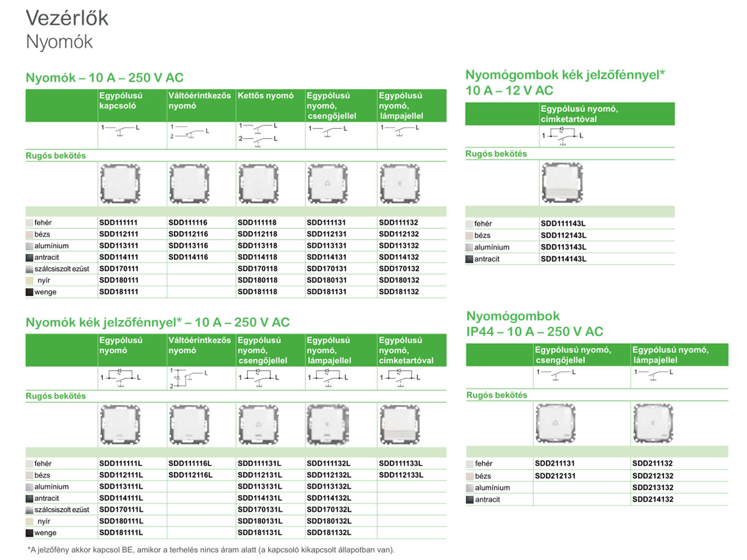This screenshot has height=560, width=747.
Task: Click csengőjellel wiring diagram in top Nyomók table
Action: (328, 131)
